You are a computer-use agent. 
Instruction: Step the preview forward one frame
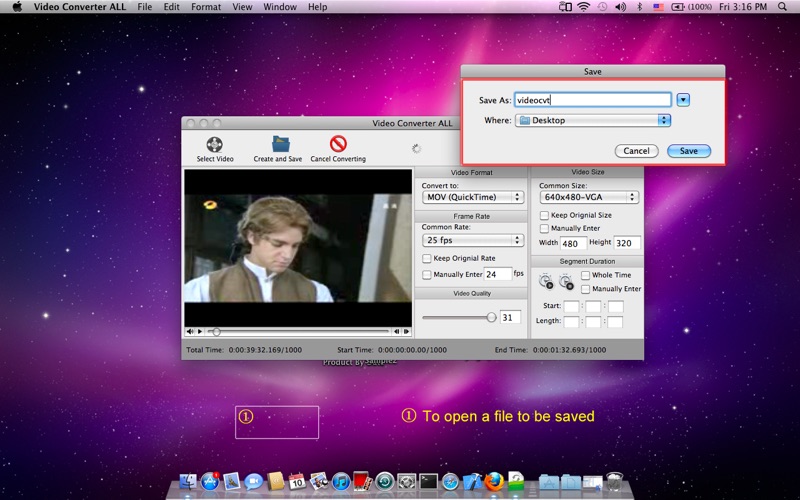click(x=407, y=332)
